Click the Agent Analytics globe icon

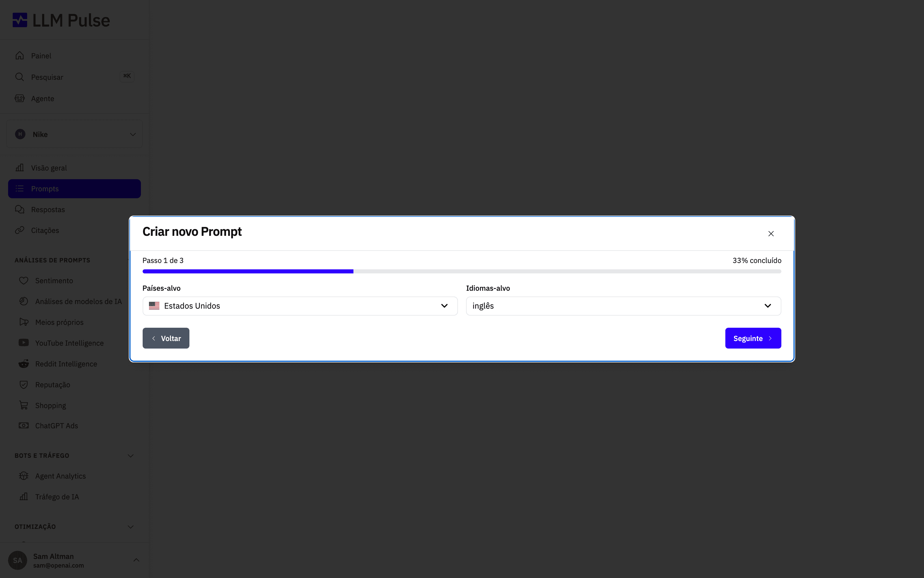tap(24, 476)
